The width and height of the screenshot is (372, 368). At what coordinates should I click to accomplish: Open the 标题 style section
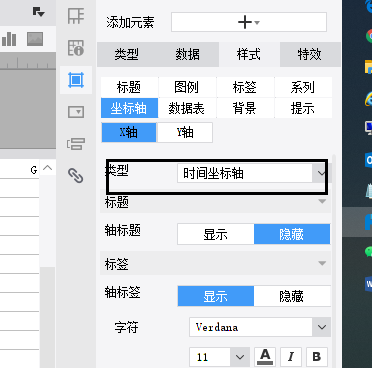click(129, 87)
